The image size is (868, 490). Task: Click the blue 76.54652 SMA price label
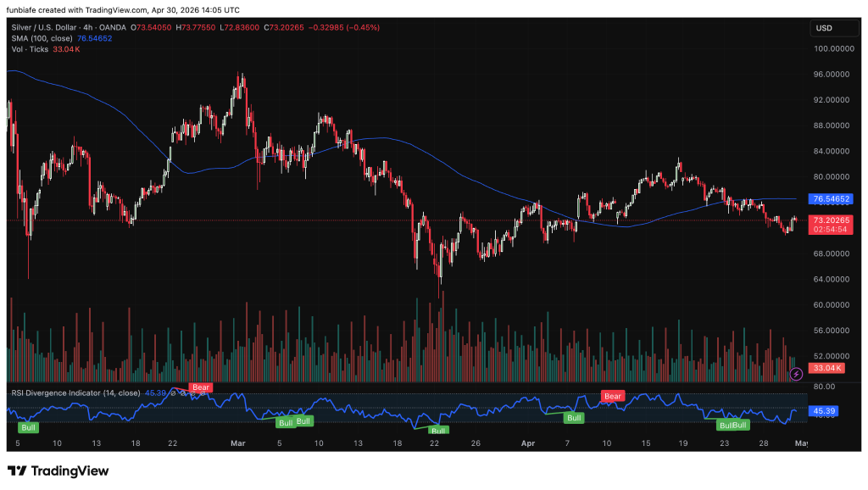click(x=831, y=198)
